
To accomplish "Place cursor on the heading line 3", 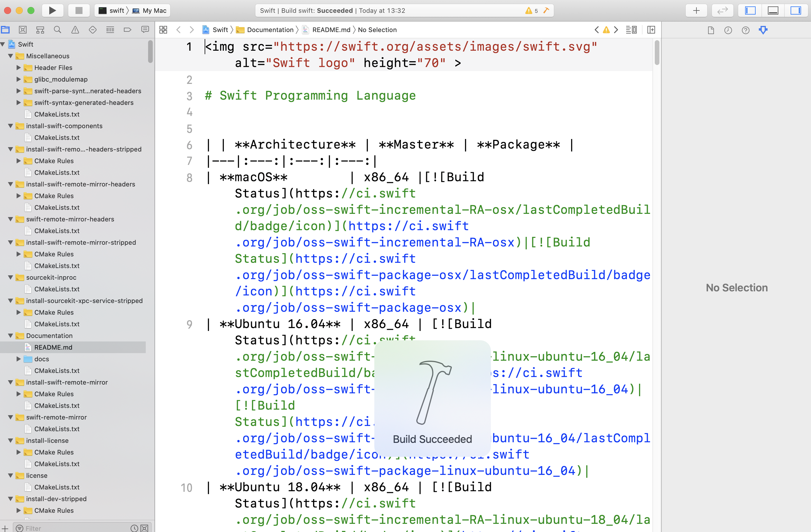I will click(310, 96).
